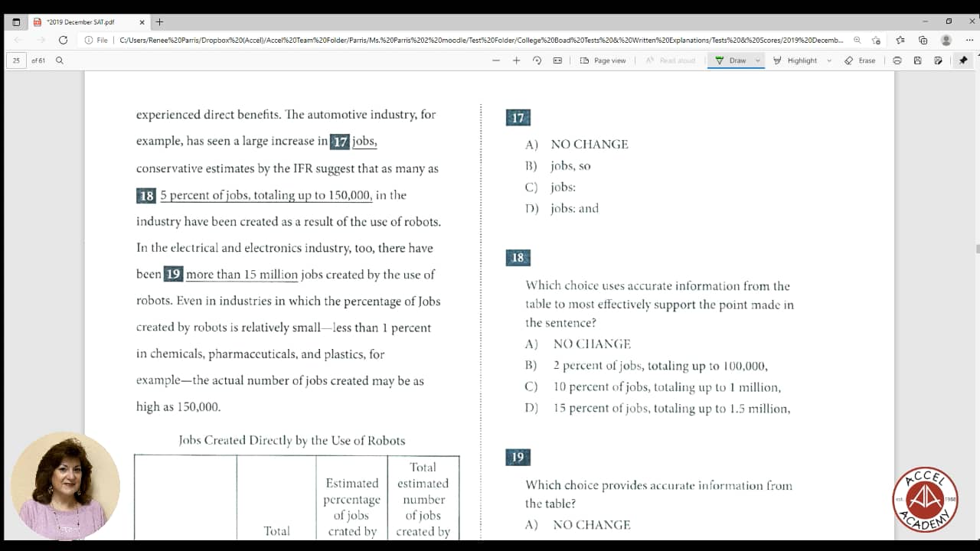Click the underlined text "more than 15 million"

tap(242, 275)
